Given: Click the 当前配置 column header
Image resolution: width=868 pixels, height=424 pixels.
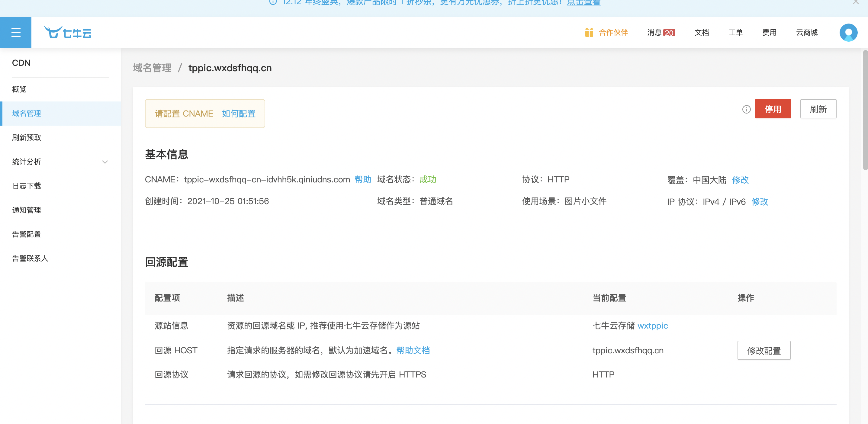Looking at the screenshot, I should (x=609, y=298).
